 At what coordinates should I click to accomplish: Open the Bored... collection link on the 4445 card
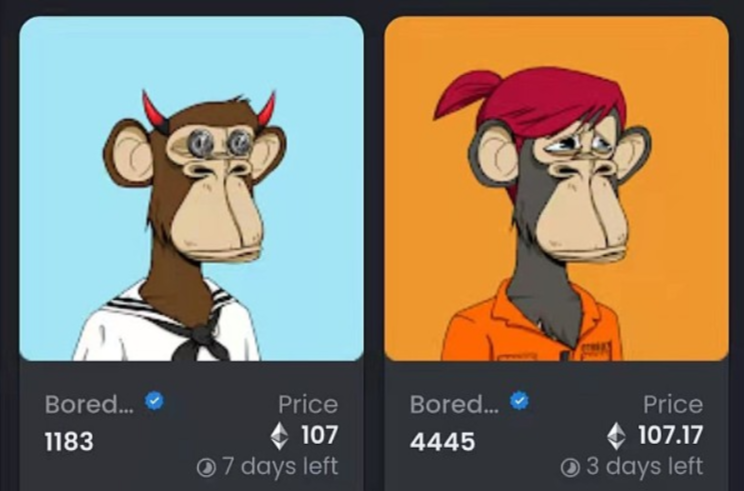tap(454, 405)
